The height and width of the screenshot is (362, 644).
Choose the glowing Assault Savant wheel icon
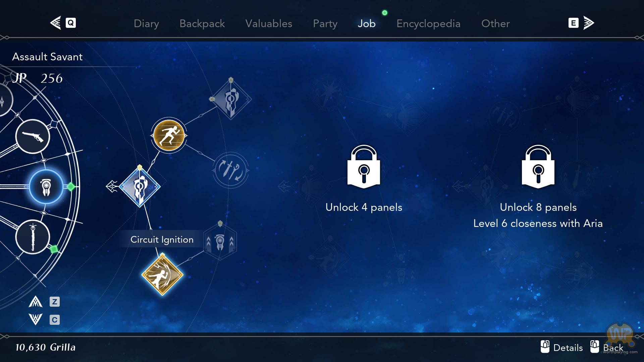46,187
